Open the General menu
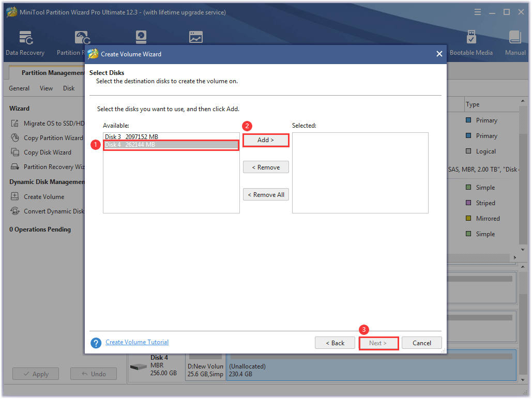This screenshot has width=532, height=399. pyautogui.click(x=19, y=88)
